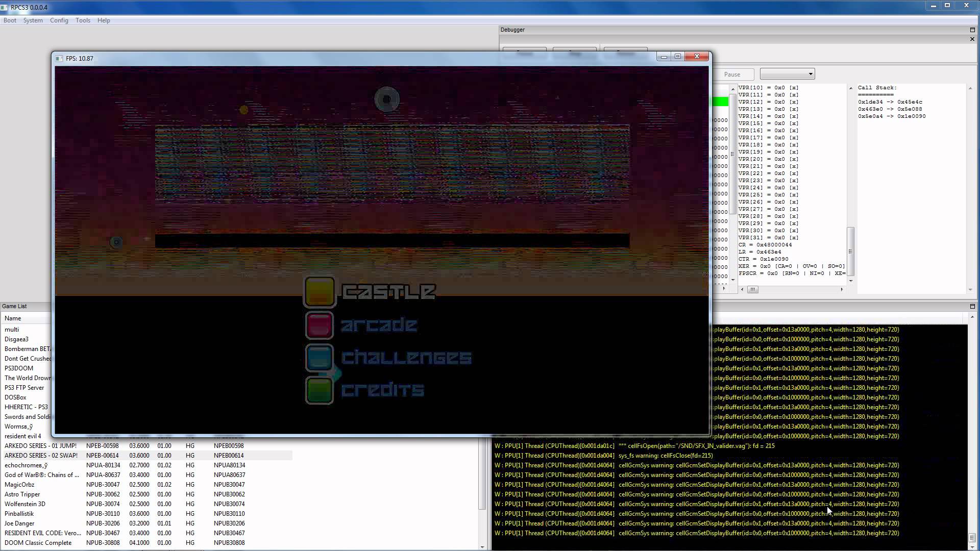The width and height of the screenshot is (980, 551).
Task: Click the green Credits icon in the game
Action: 320,390
